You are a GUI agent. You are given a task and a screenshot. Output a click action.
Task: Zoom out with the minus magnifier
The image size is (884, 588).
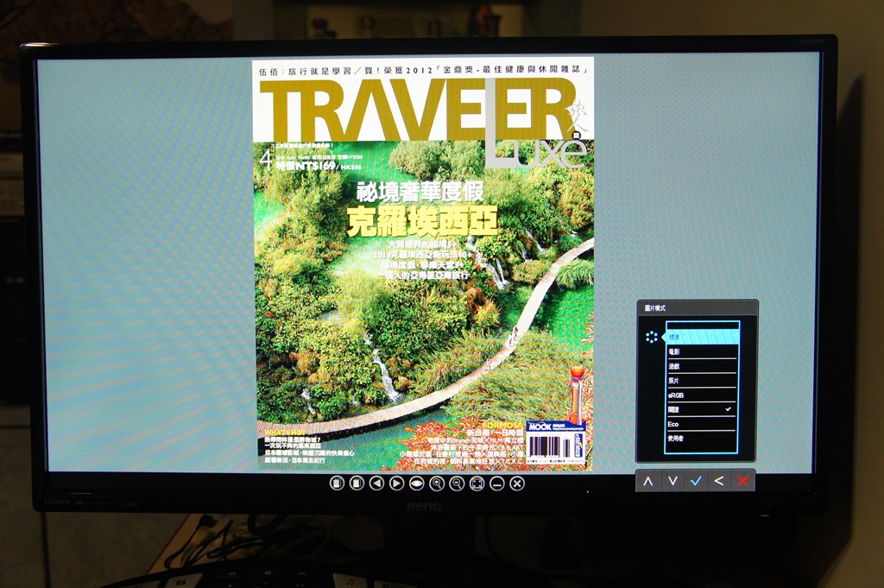pyautogui.click(x=457, y=484)
